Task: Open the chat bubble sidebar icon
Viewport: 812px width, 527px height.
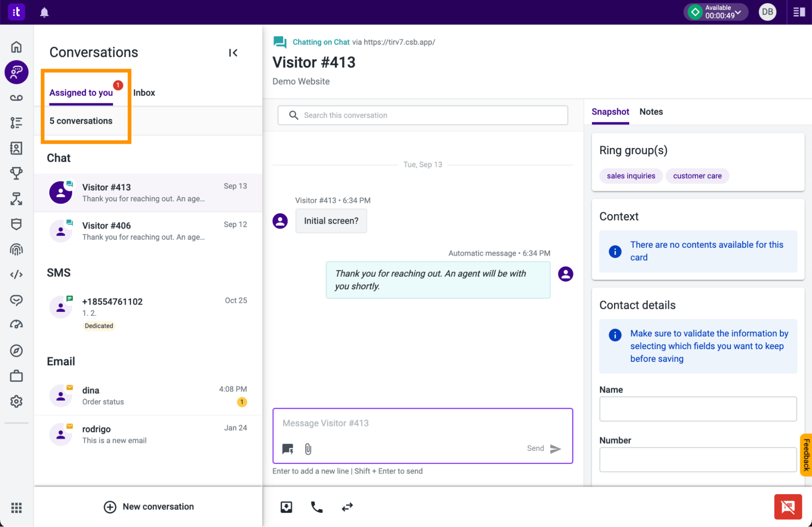Action: [x=16, y=300]
